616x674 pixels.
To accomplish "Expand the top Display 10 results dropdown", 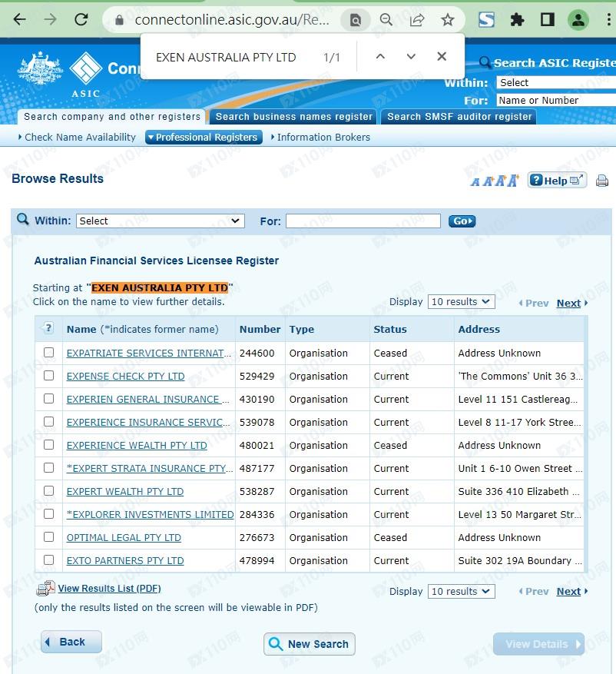I will (461, 302).
